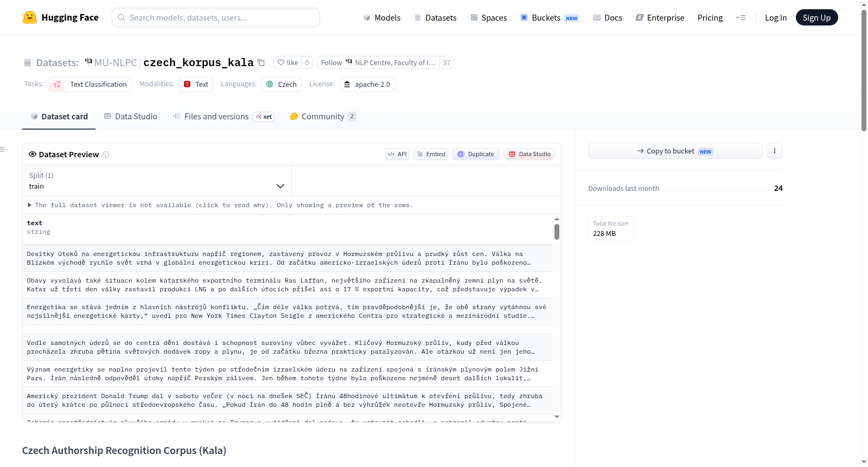This screenshot has height=467, width=868.
Task: Click the follower count 37
Action: click(x=446, y=62)
